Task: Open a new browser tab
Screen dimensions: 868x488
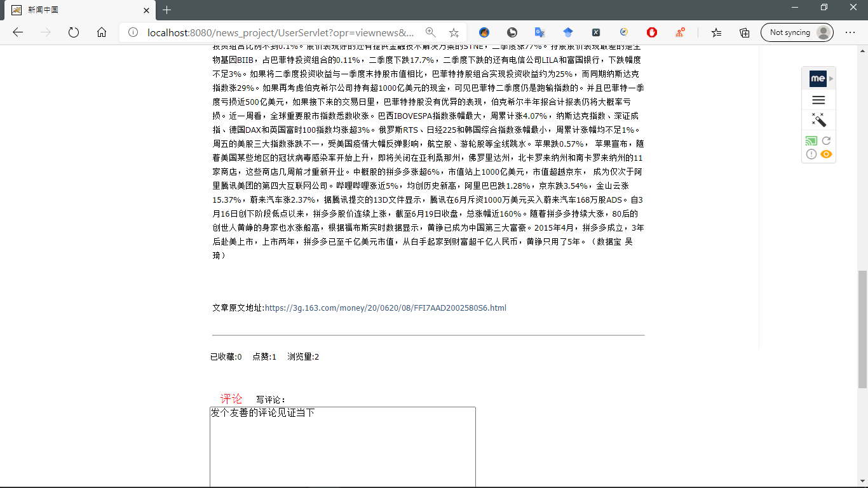Action: (166, 10)
